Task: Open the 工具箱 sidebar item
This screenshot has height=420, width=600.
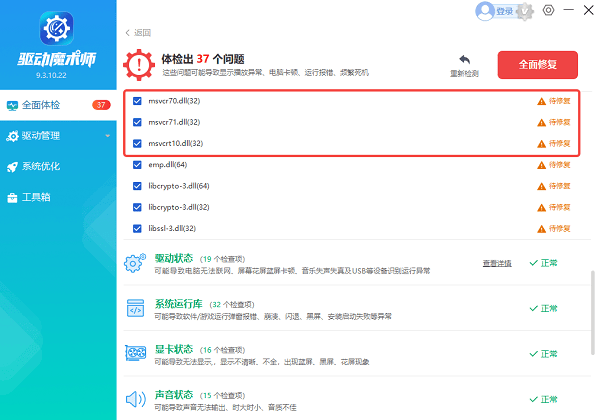Action: point(58,197)
